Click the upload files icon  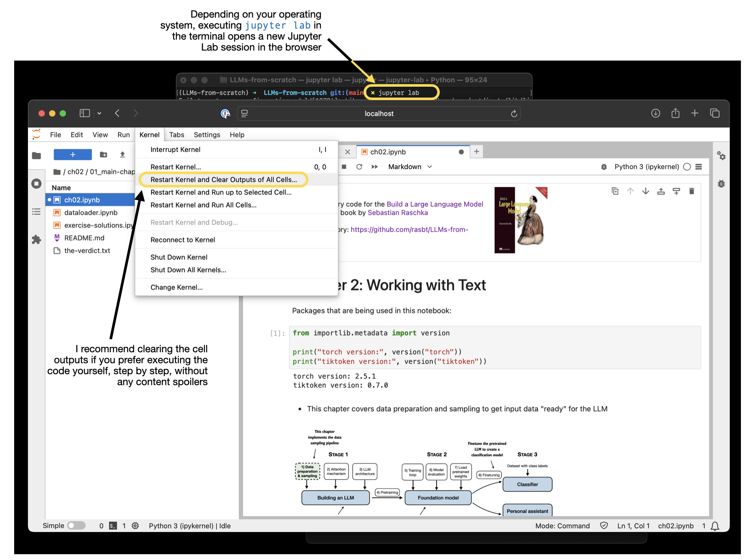pyautogui.click(x=123, y=155)
